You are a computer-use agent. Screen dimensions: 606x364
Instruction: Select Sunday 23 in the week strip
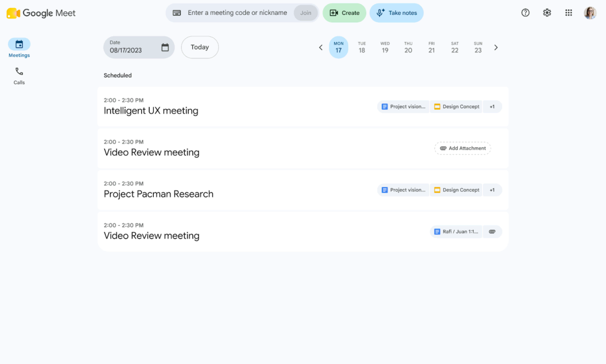[x=478, y=47]
